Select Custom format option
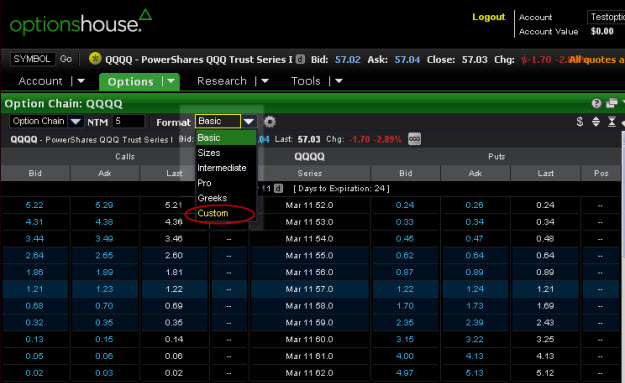Image resolution: width=625 pixels, height=383 pixels. click(226, 213)
